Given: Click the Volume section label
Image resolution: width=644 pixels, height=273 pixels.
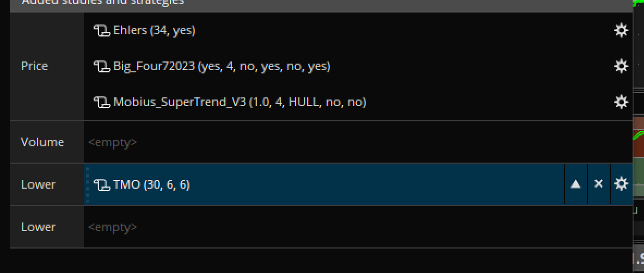Looking at the screenshot, I should click(x=42, y=142).
